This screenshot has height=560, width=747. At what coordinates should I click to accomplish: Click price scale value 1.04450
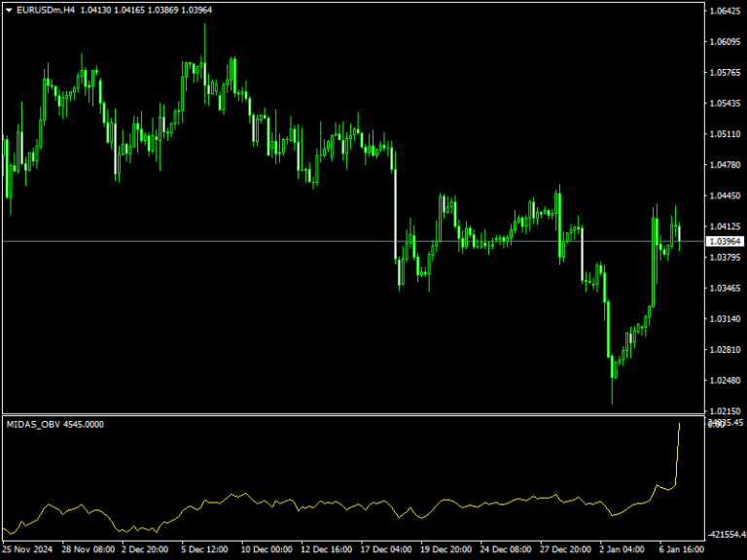(x=725, y=195)
